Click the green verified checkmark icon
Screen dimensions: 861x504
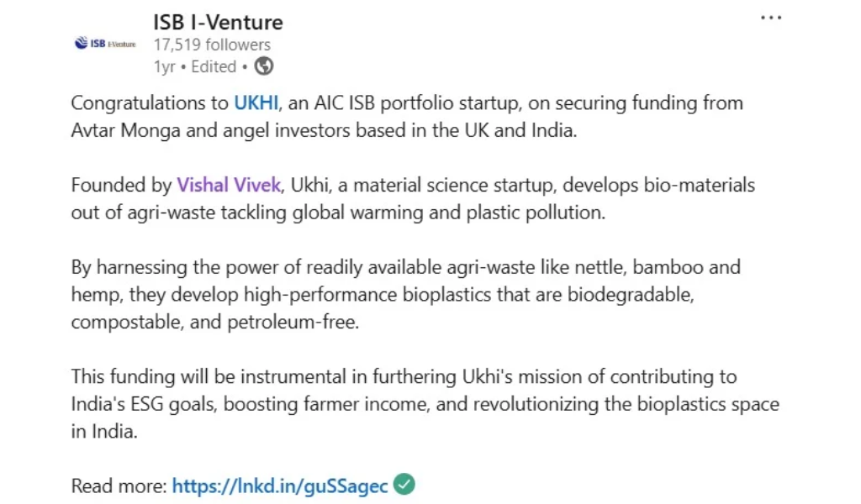tap(405, 485)
